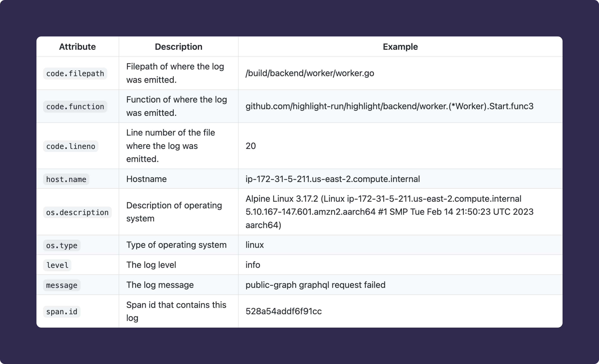The height and width of the screenshot is (364, 599).
Task: Click the 'public-graph graphql request failed' example
Action: [x=315, y=285]
